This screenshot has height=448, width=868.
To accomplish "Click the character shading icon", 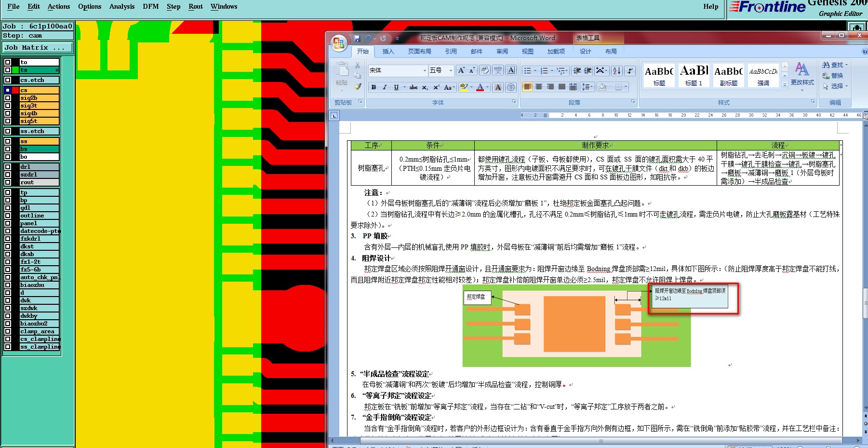I will 498,87.
